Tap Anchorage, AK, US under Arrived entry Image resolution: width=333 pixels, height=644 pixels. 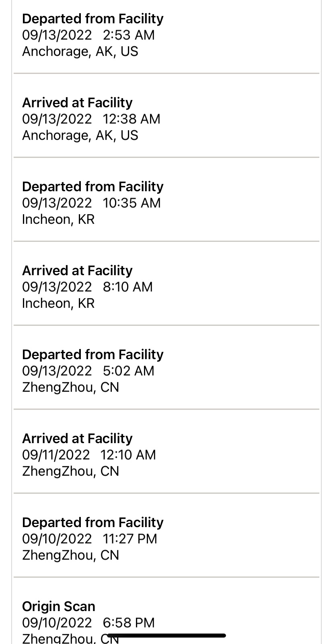80,136
